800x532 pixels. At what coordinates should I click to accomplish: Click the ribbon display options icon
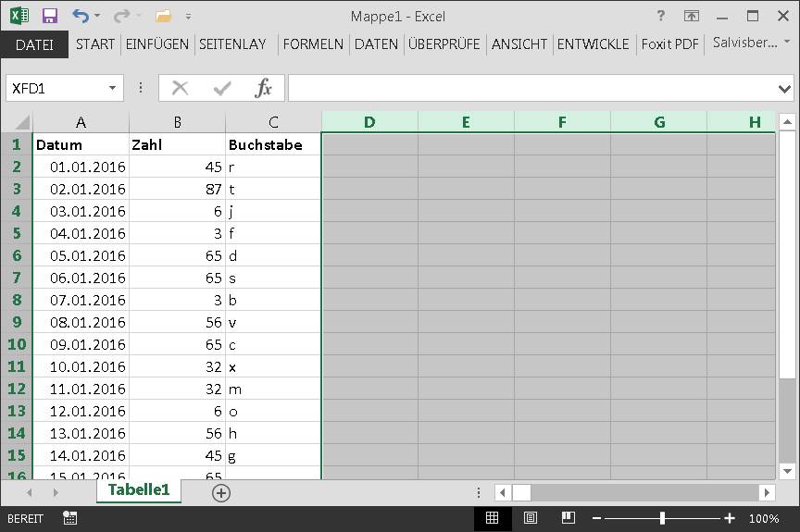click(x=692, y=16)
